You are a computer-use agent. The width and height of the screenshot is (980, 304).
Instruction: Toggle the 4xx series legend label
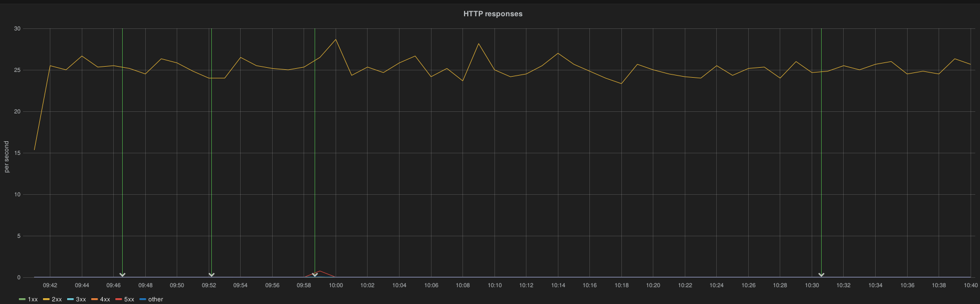tap(105, 299)
